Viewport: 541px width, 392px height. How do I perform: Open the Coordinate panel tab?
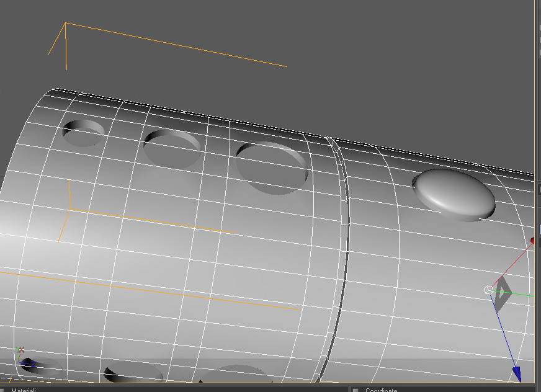click(382, 390)
